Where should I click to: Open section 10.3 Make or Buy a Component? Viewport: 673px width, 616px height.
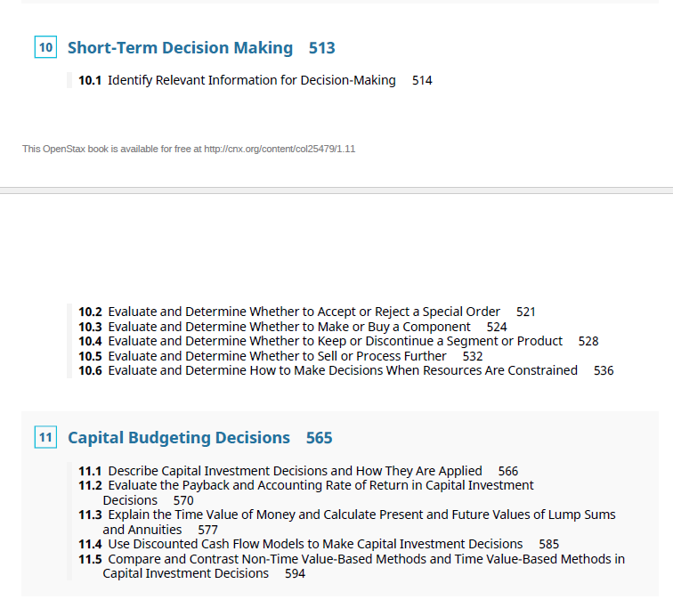[292, 327]
